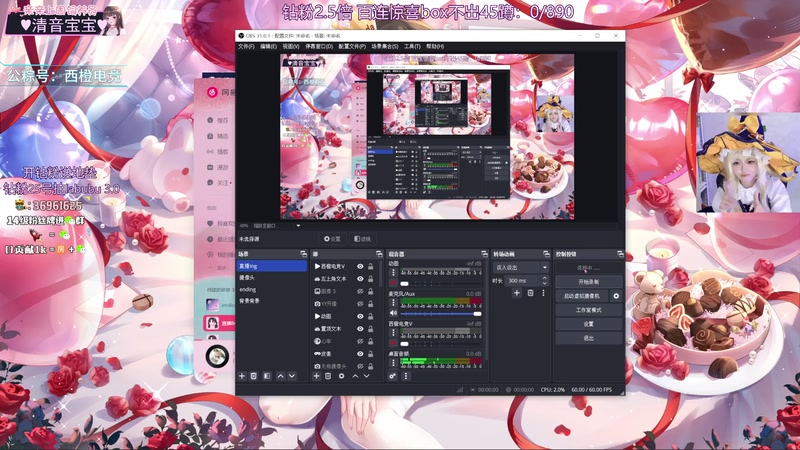The image size is (800, 450).
Task: Remove transition with trash icon
Action: (x=530, y=293)
